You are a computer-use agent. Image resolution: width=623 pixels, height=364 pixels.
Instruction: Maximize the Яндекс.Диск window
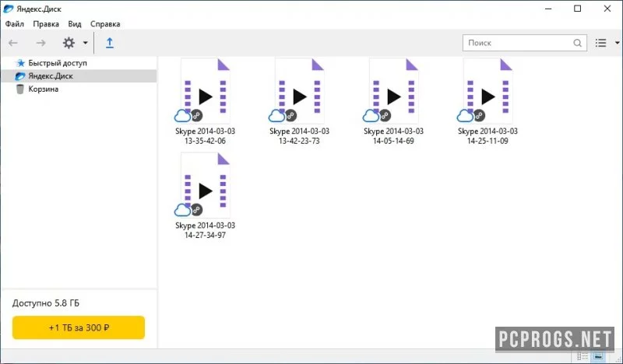578,9
